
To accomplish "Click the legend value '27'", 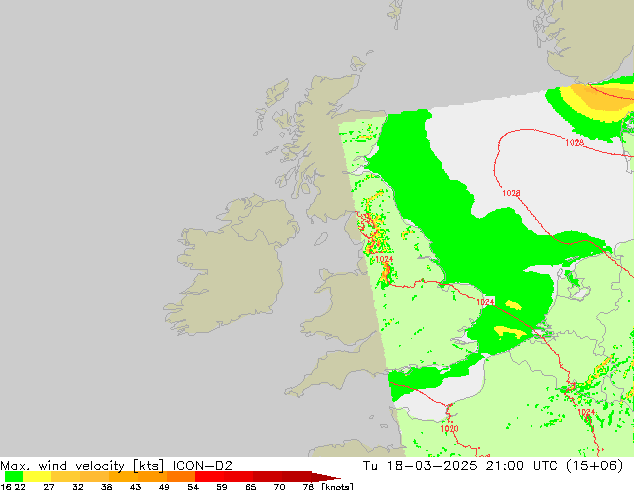I will point(49,486).
